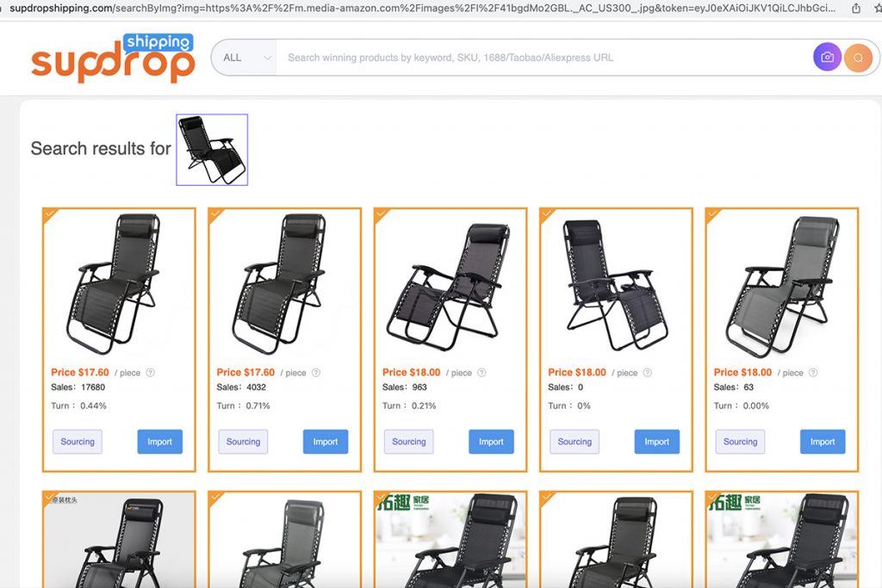Image resolution: width=882 pixels, height=588 pixels.
Task: Click question mark icon on product with 63 sales
Action: coord(813,372)
